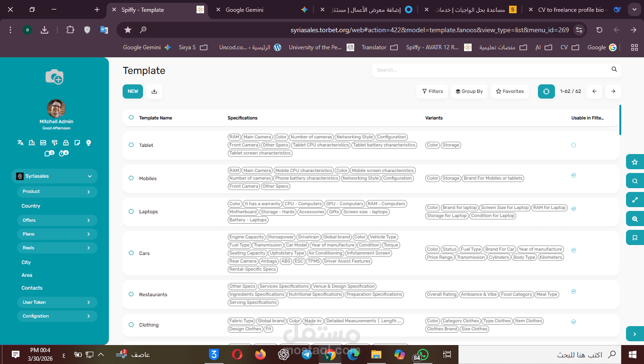Expand the Product submenu

(57, 191)
